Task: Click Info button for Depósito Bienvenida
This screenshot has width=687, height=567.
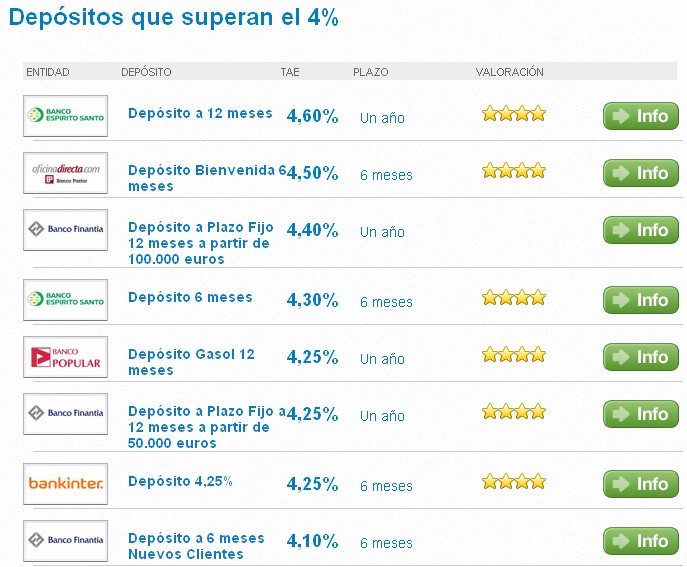Action: tap(641, 173)
